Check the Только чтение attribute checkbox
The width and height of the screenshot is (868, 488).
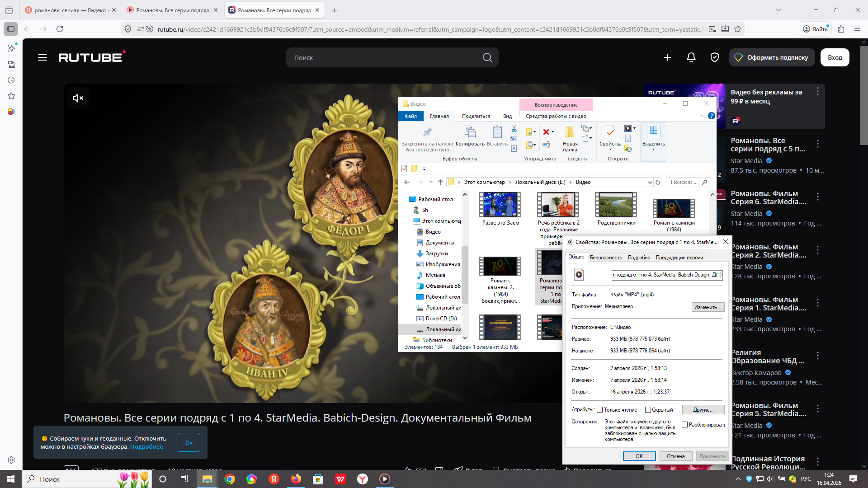(x=600, y=410)
